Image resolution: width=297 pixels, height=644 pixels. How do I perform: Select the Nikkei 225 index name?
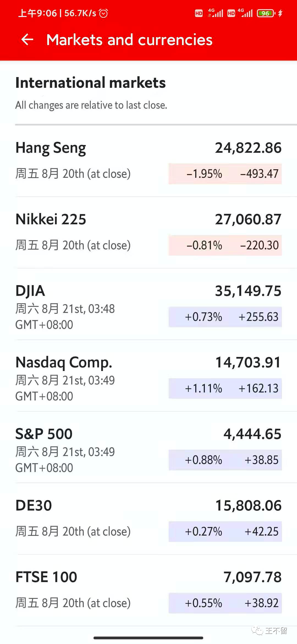coord(51,219)
